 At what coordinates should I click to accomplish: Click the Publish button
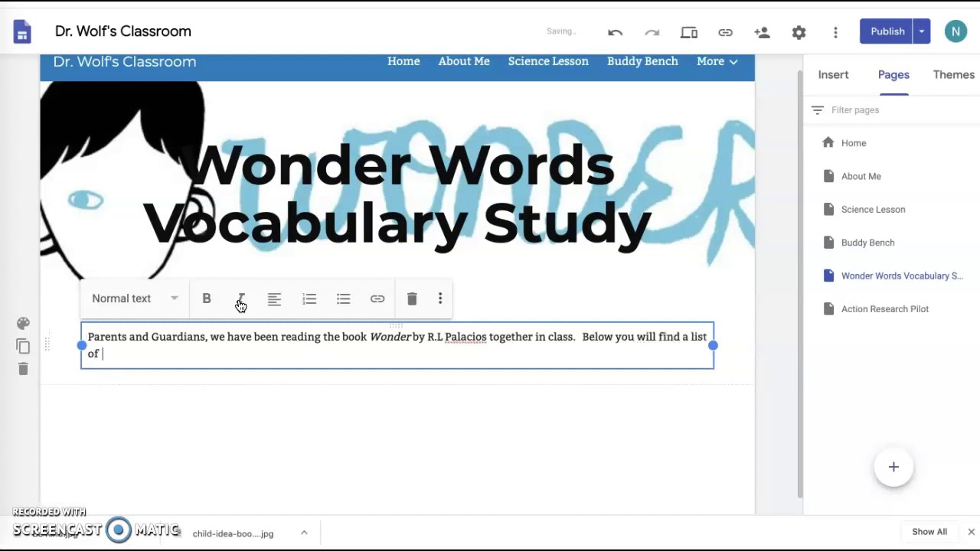887,31
